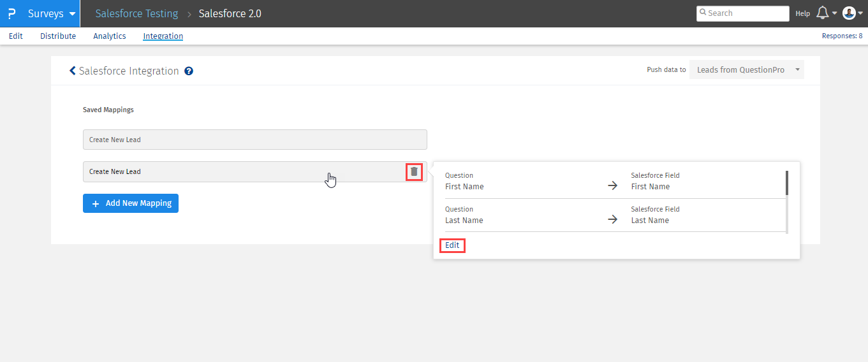The image size is (868, 362).
Task: Click the Salesforce 2.0 survey title
Action: pyautogui.click(x=230, y=13)
